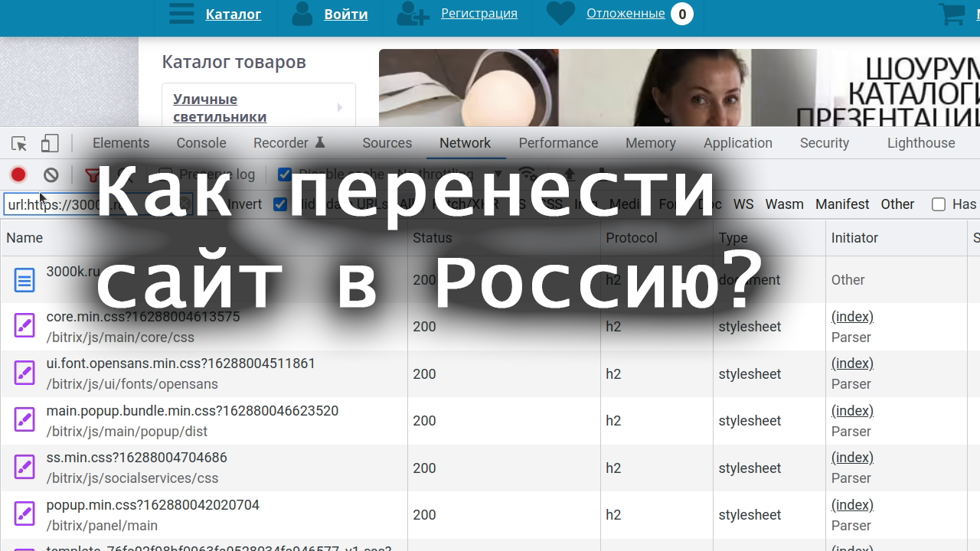Screen dimensions: 980x551
Task: Open Уличные светильники category link
Action: coord(220,108)
